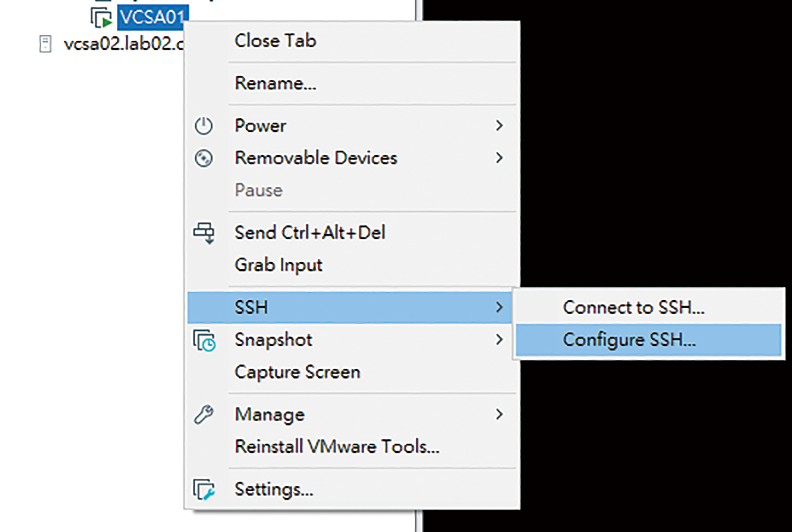Expand the Removable Devices submenu arrow
Screen dimensions: 792x532
[x=499, y=158]
